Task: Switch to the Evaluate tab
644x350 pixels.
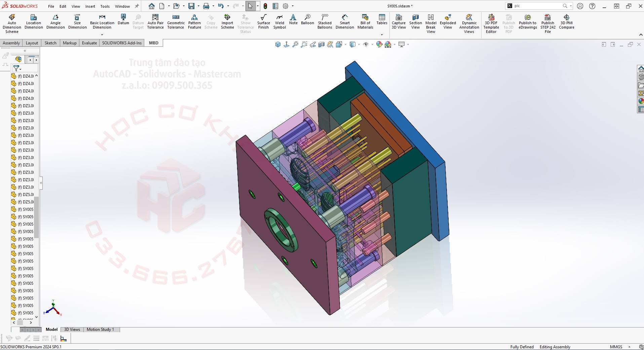Action: (89, 43)
